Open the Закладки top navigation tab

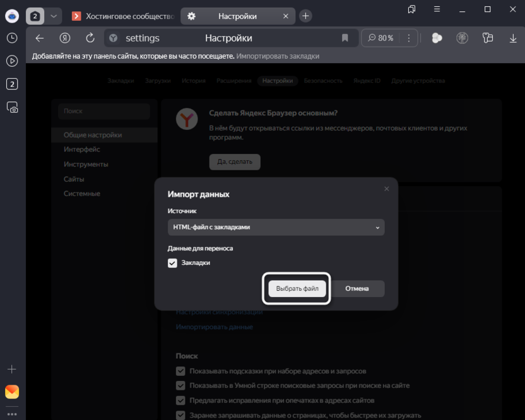click(121, 81)
